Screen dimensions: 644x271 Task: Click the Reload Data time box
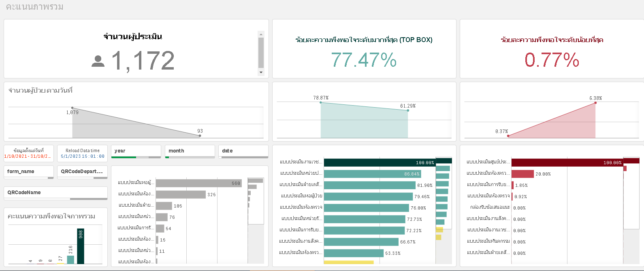click(82, 153)
